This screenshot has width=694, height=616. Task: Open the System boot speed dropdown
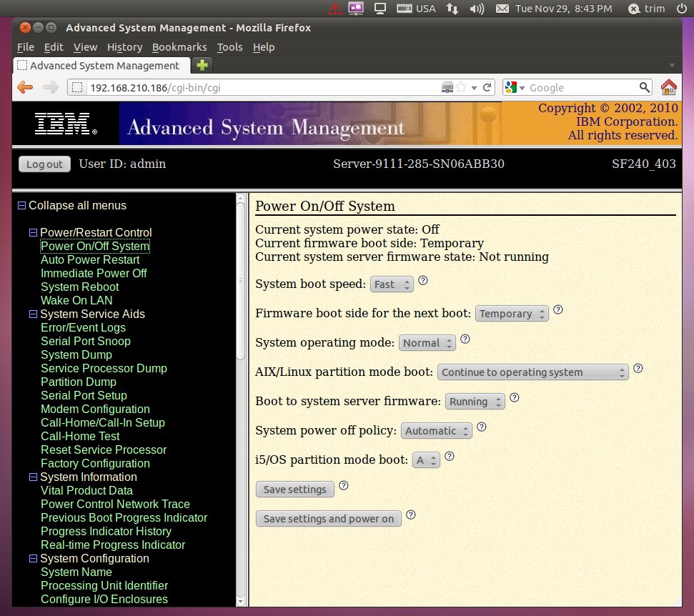pyautogui.click(x=392, y=284)
